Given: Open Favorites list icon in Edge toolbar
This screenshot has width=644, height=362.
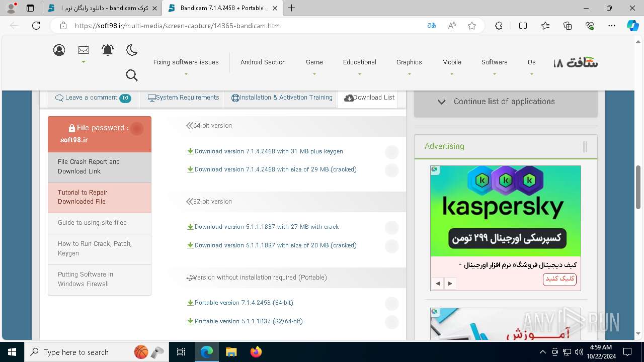Looking at the screenshot, I should [545, 26].
